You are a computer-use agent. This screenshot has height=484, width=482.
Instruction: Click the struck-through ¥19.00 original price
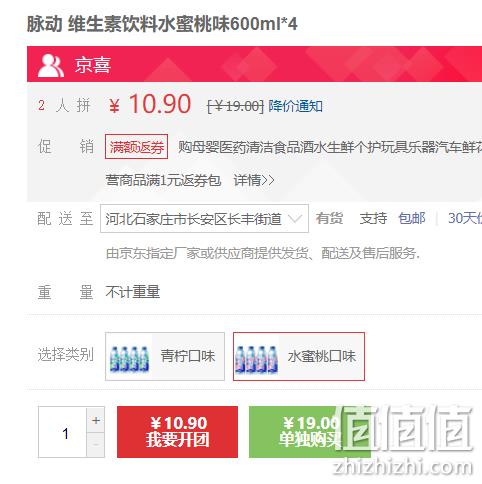(x=235, y=107)
